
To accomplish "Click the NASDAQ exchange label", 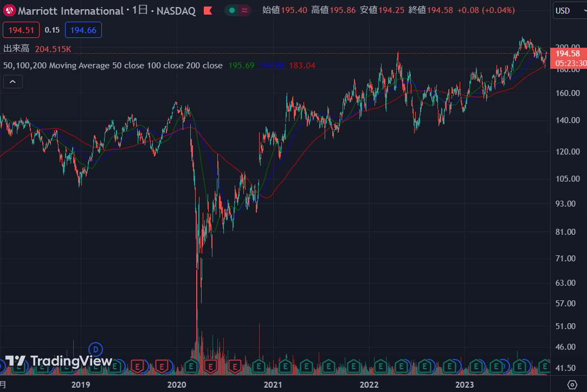I will (176, 11).
